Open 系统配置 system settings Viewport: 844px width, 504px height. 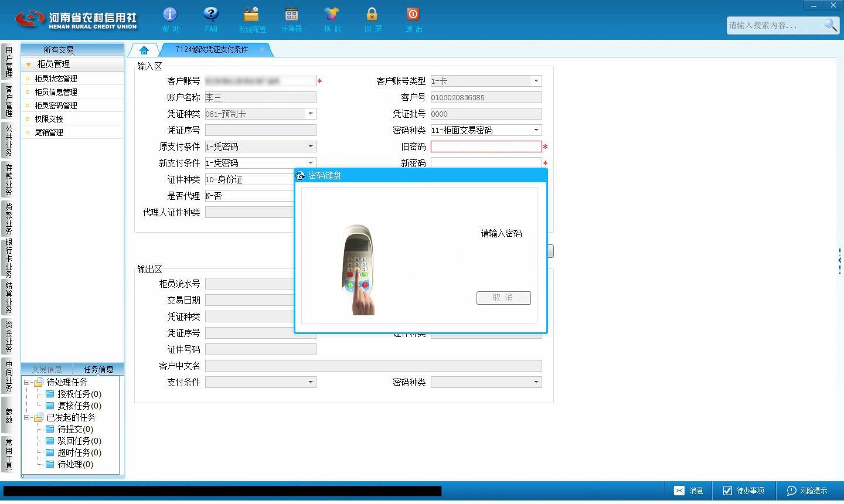click(x=252, y=19)
